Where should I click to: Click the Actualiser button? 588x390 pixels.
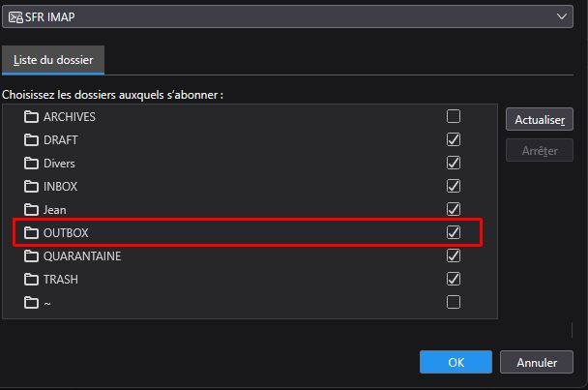pos(539,120)
